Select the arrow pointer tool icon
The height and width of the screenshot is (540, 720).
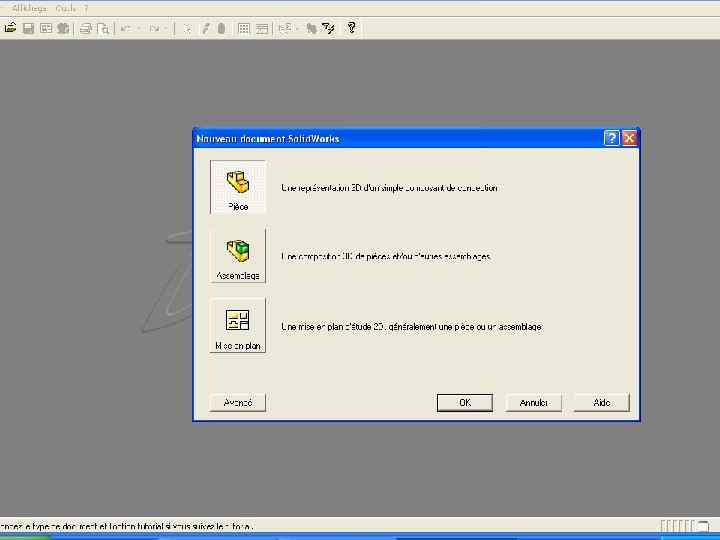click(x=187, y=29)
